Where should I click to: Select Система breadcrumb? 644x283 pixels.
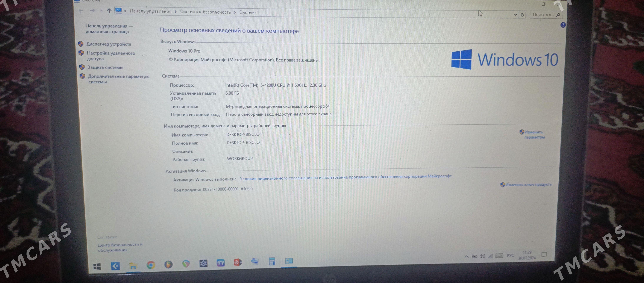248,12
